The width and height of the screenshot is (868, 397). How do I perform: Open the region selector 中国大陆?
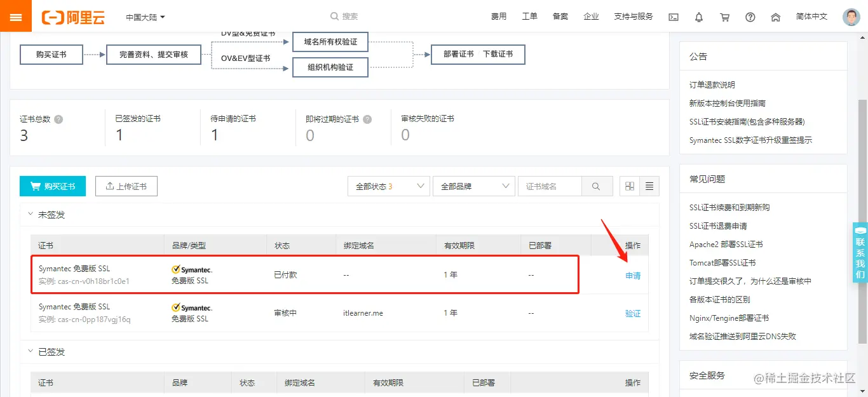pos(146,17)
